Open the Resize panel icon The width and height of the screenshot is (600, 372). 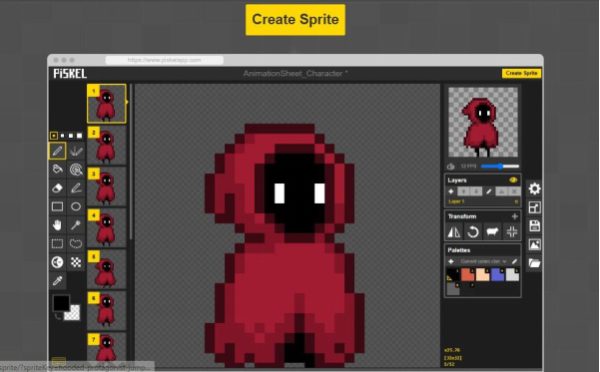(535, 207)
